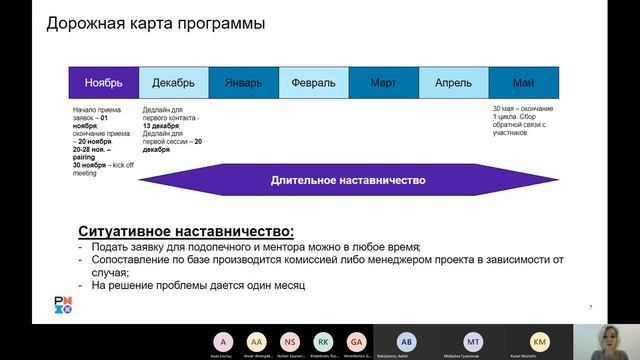Click the December notes about Дедлайн для первого контакта
The height and width of the screenshot is (360, 640).
172,129
